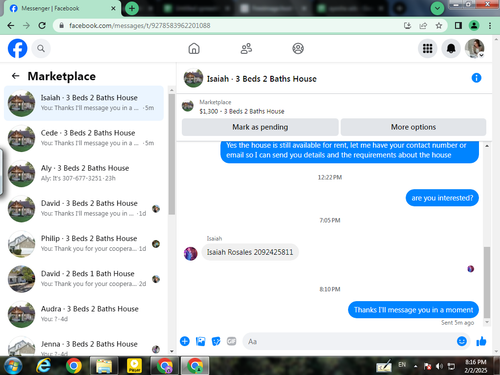Open File Explorer from the taskbar
This screenshot has height=375, width=500.
coord(104,366)
